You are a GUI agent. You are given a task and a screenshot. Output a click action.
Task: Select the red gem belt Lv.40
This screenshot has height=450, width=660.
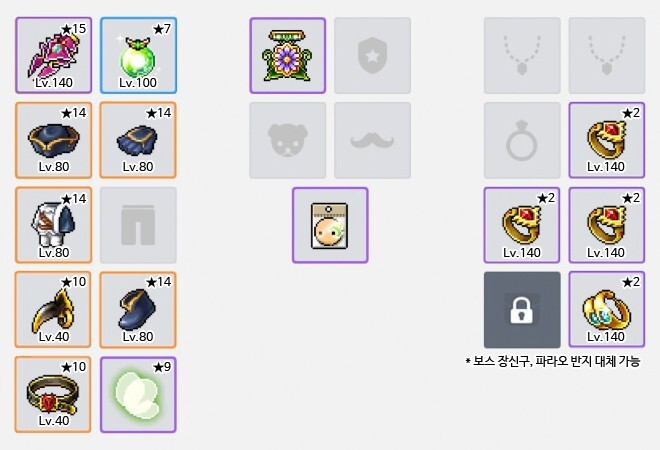tap(53, 394)
